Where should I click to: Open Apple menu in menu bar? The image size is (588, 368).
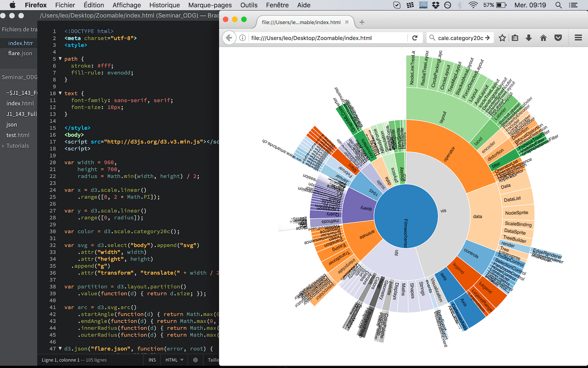12,5
